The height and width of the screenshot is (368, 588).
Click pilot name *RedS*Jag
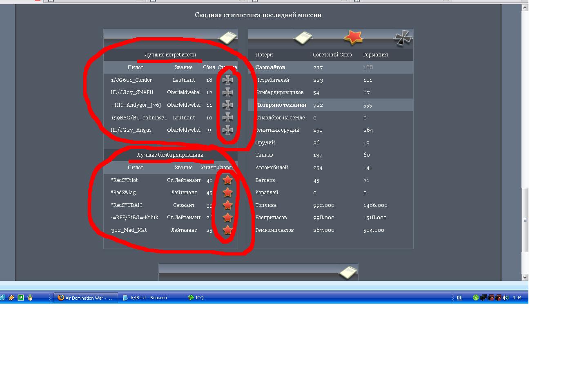click(123, 193)
